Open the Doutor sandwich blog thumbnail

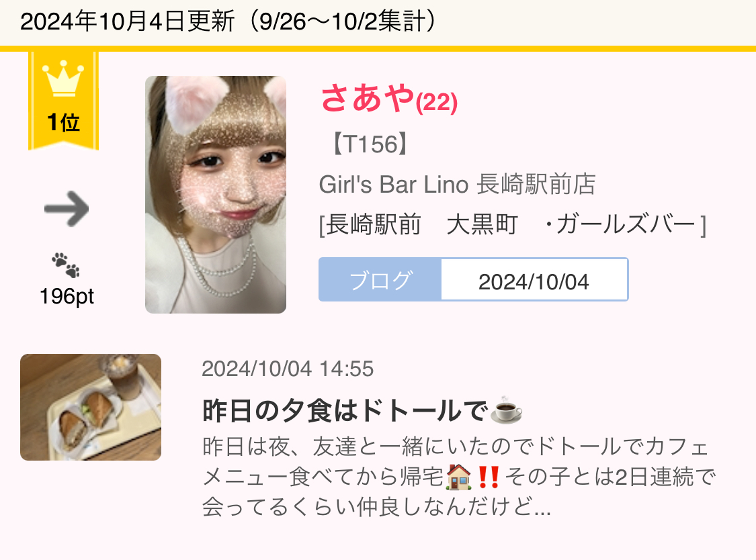(91, 407)
